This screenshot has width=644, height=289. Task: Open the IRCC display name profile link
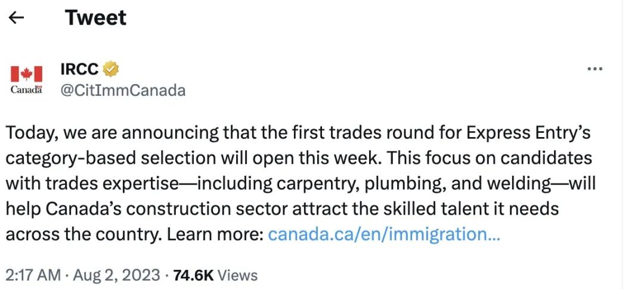[x=79, y=69]
